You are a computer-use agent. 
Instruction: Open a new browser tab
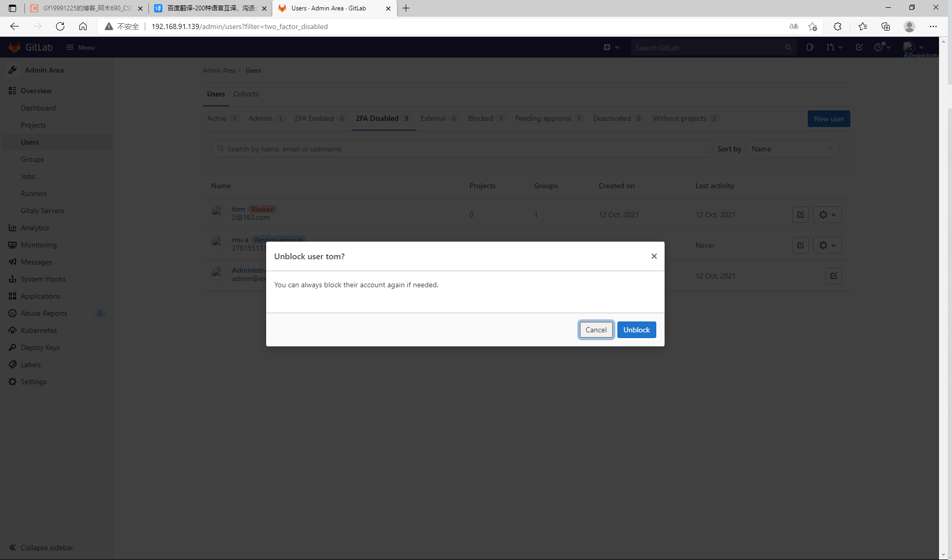coord(406,8)
